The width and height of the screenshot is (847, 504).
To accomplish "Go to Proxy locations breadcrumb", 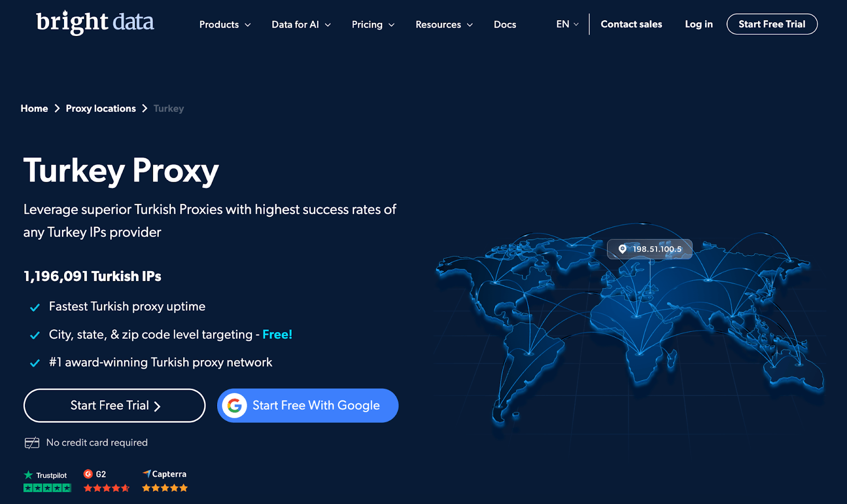I will [101, 109].
